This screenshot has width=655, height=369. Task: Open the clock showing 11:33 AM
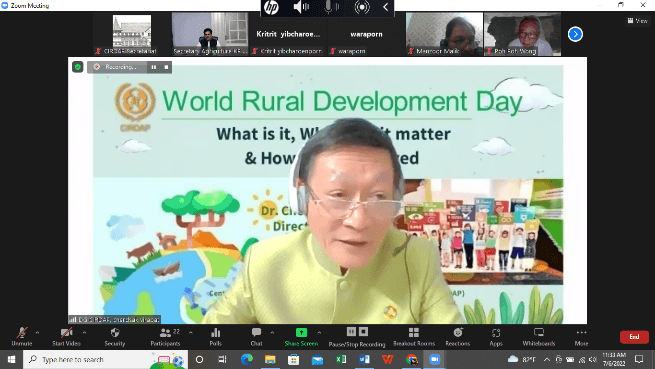click(614, 359)
